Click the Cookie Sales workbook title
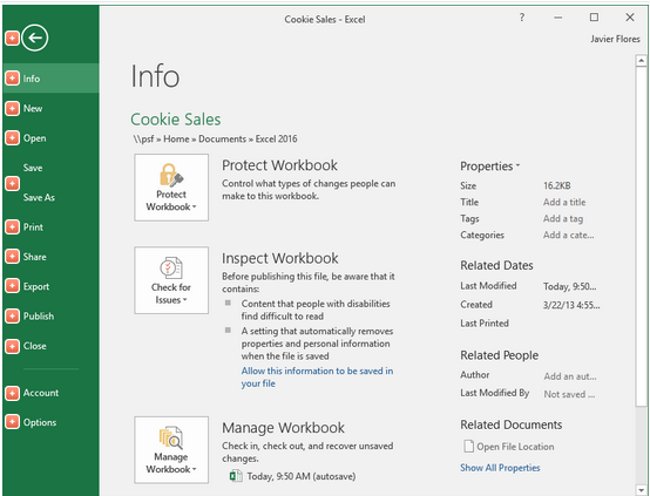The height and width of the screenshot is (496, 650). (x=175, y=119)
